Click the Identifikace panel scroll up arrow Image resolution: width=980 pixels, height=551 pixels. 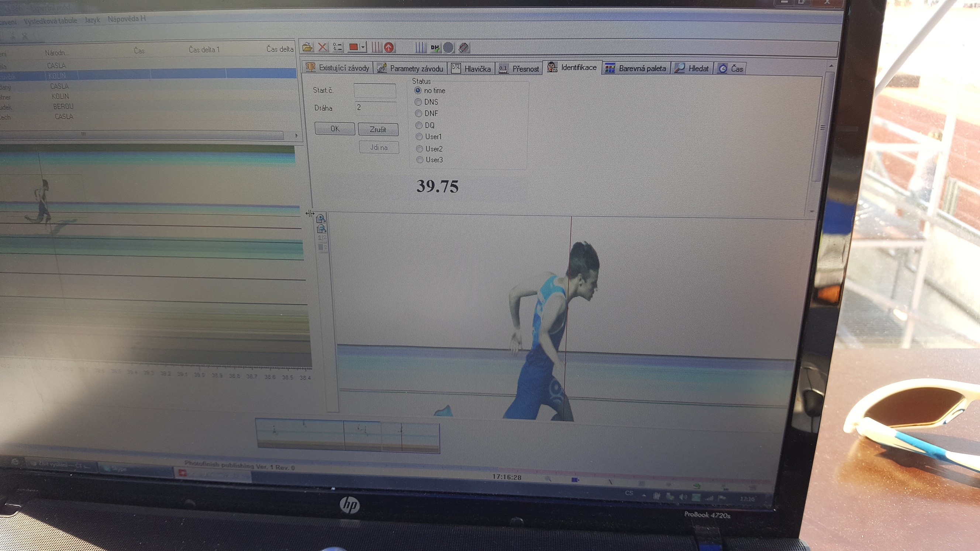(831, 66)
